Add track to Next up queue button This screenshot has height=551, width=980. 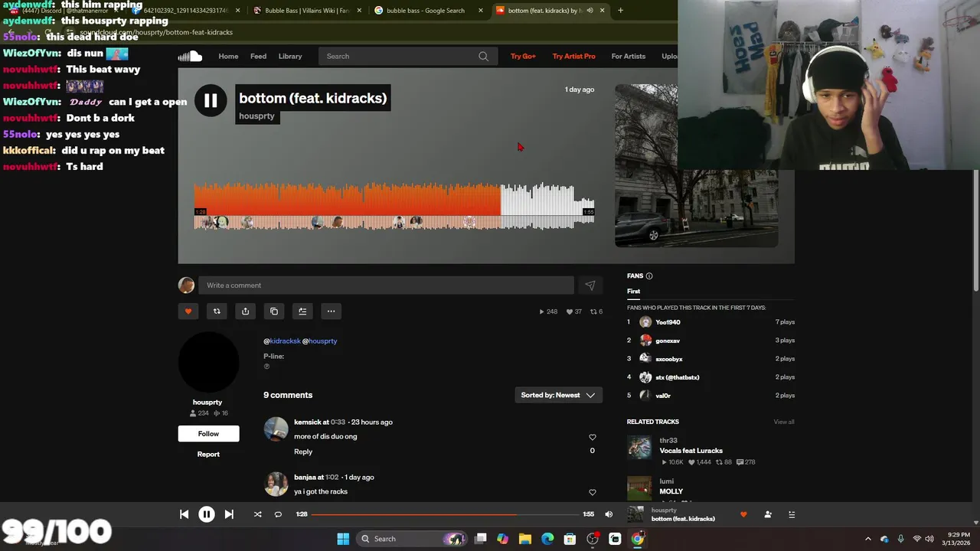(x=302, y=311)
